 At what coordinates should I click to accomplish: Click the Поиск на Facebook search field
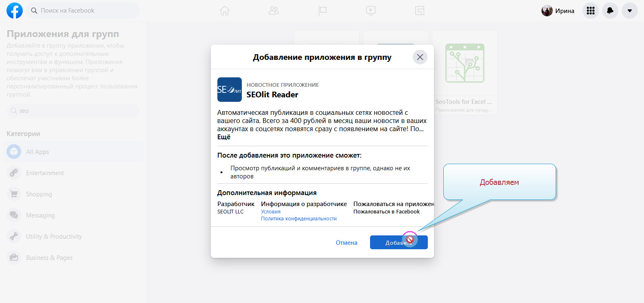coord(83,11)
